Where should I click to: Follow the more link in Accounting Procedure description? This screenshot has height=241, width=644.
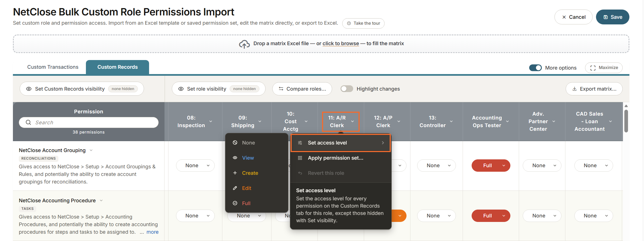coord(152,232)
